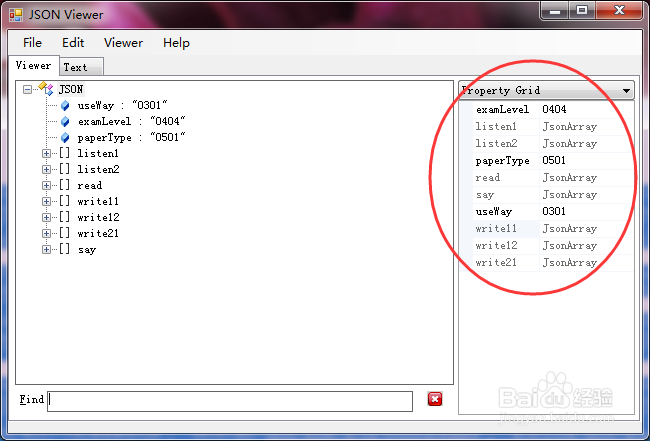Click the blue value icon beside paperType
The width and height of the screenshot is (650, 441).
(65, 138)
